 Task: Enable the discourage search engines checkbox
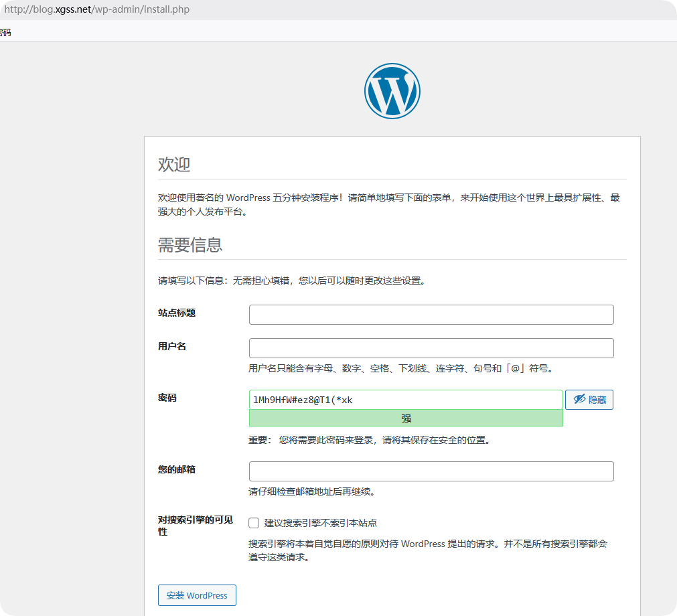[x=254, y=523]
